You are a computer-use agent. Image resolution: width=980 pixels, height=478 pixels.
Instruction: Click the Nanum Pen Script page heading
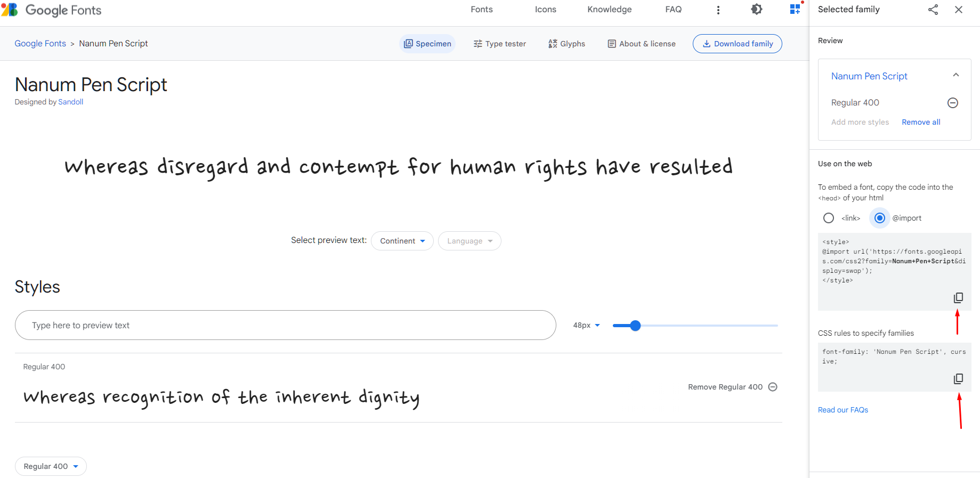[91, 85]
